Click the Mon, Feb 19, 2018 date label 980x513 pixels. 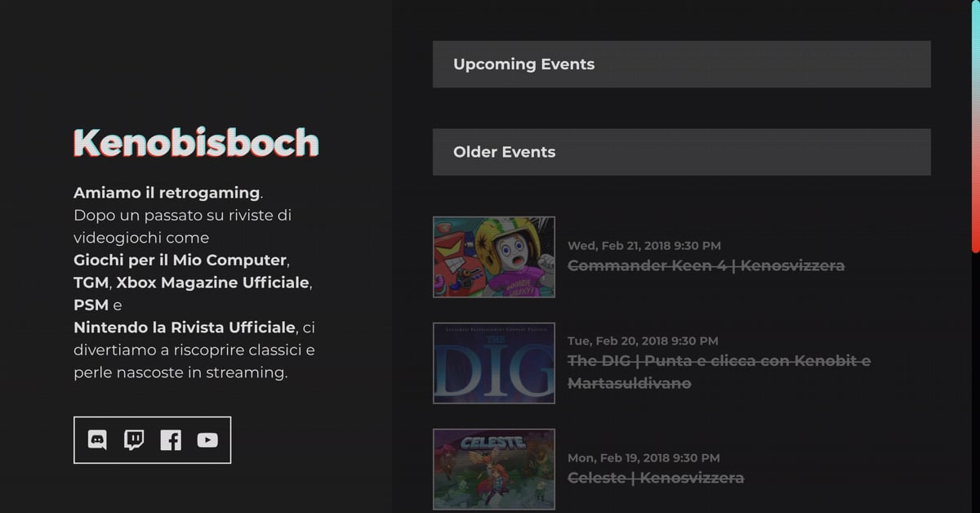click(644, 457)
